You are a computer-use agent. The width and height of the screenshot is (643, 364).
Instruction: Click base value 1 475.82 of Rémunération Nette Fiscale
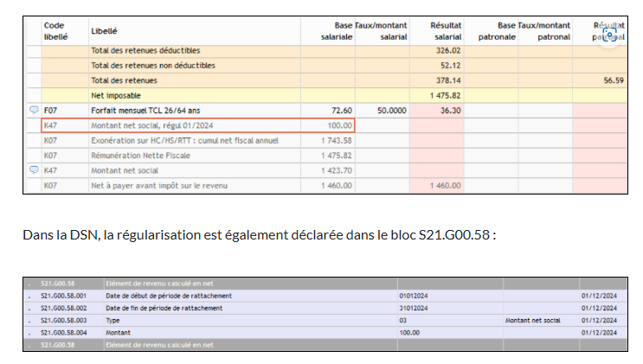337,156
